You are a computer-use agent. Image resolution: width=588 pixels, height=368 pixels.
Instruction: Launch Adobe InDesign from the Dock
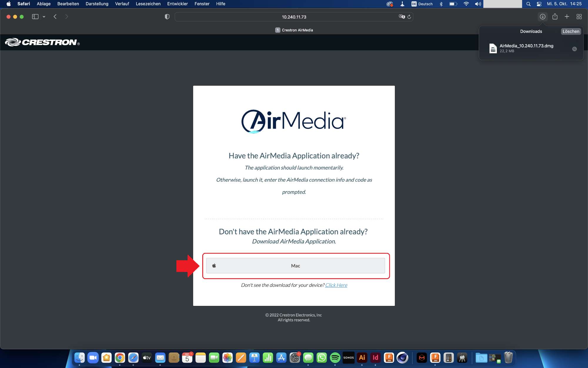[375, 358]
